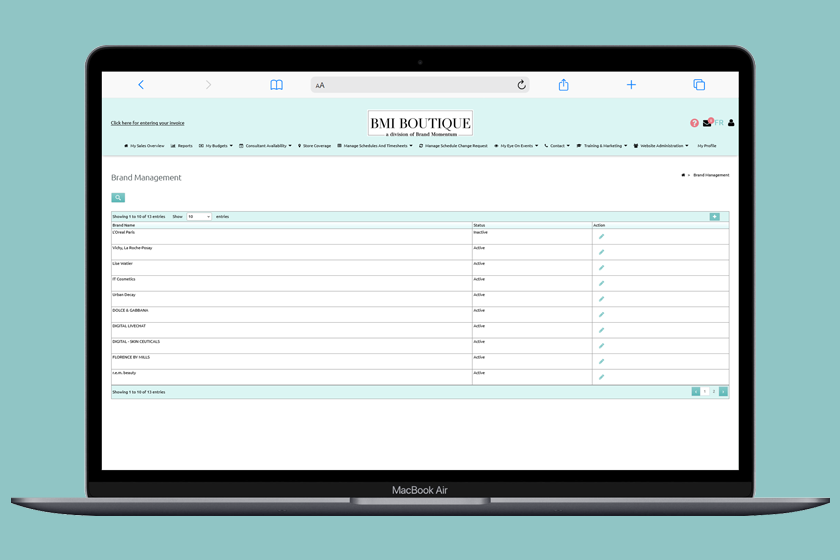The width and height of the screenshot is (840, 560).
Task: Expand the My Budgets dropdown
Action: point(216,146)
